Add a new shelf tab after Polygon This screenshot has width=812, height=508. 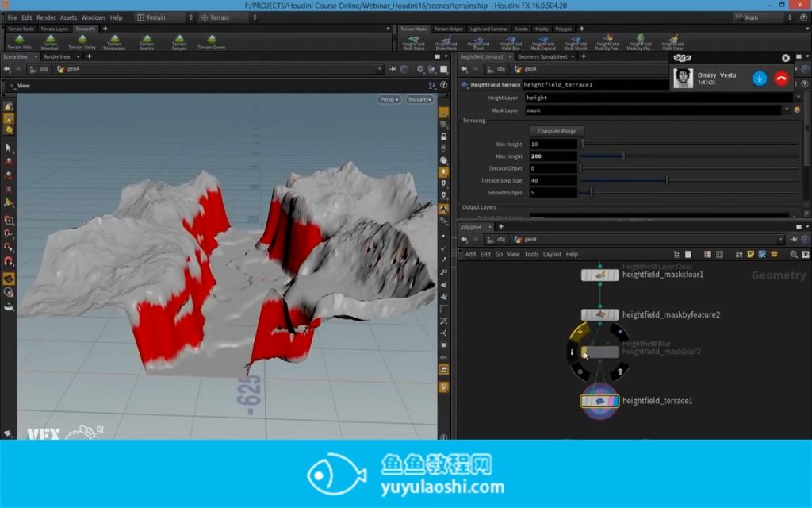[581, 29]
